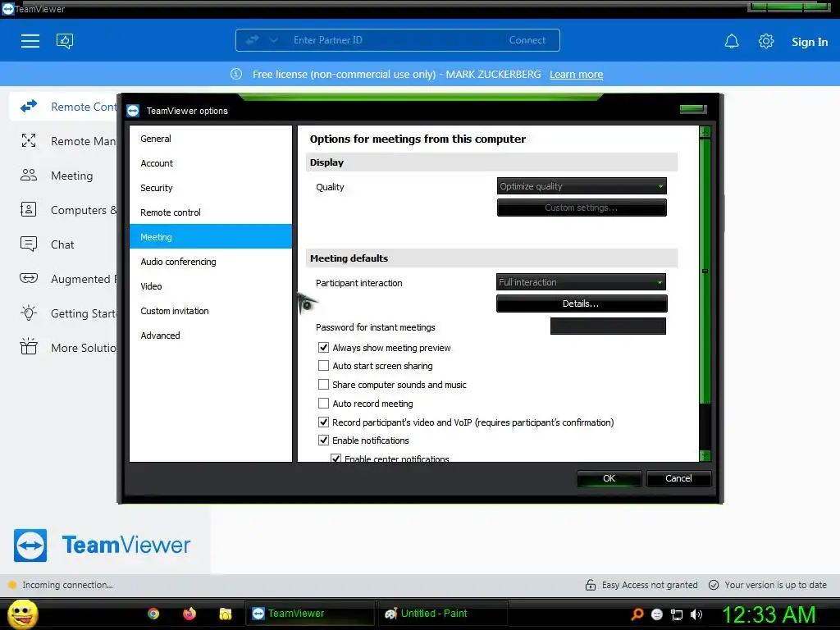This screenshot has height=630, width=840.
Task: Click the Computers & Contacts icon
Action: coord(29,209)
